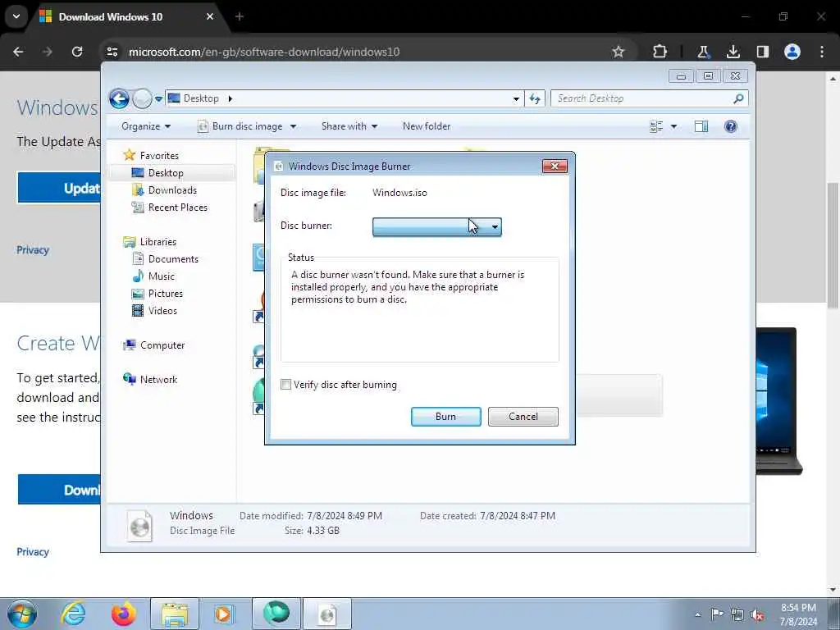Open the Music library
Screen dimensions: 840x630
(x=162, y=276)
